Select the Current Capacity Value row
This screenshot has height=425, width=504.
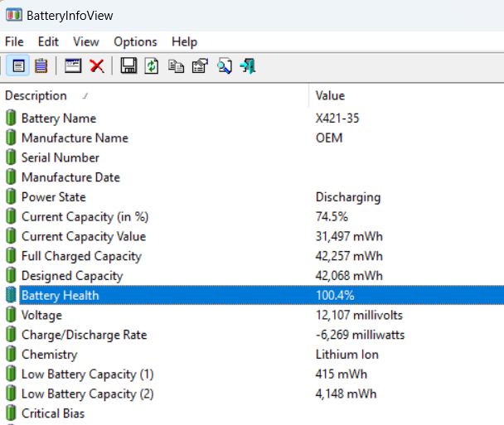(x=252, y=236)
